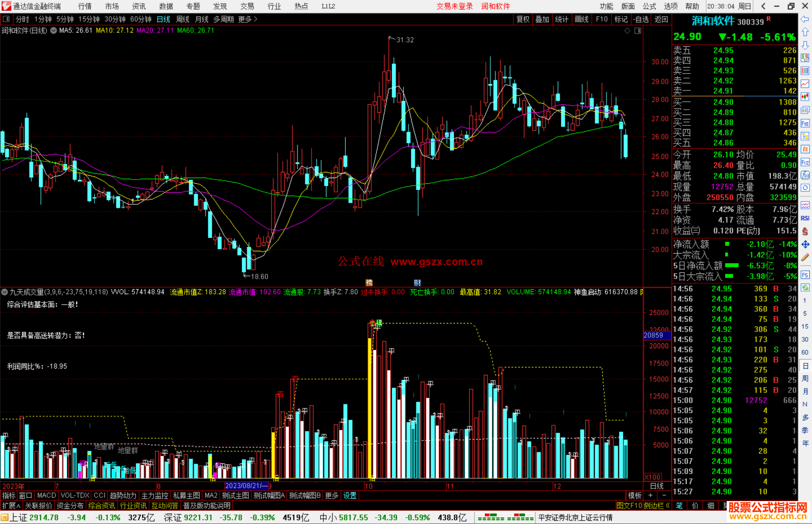Click the back arrow icon in right sidebar
Image resolution: width=812 pixels, height=524 pixels.
click(805, 19)
